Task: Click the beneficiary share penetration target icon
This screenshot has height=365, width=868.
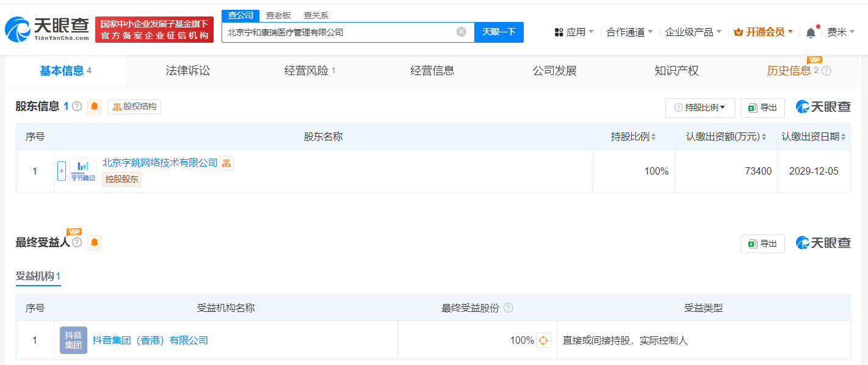Action: tap(543, 340)
